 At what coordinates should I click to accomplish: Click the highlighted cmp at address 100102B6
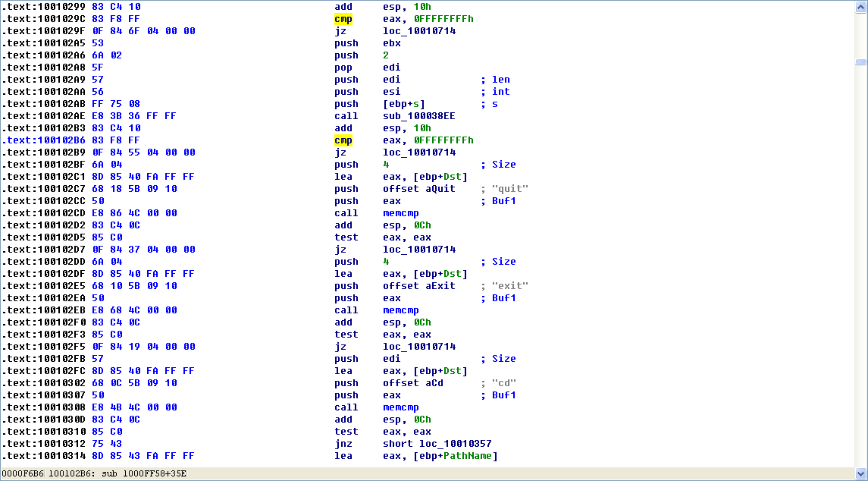click(343, 140)
